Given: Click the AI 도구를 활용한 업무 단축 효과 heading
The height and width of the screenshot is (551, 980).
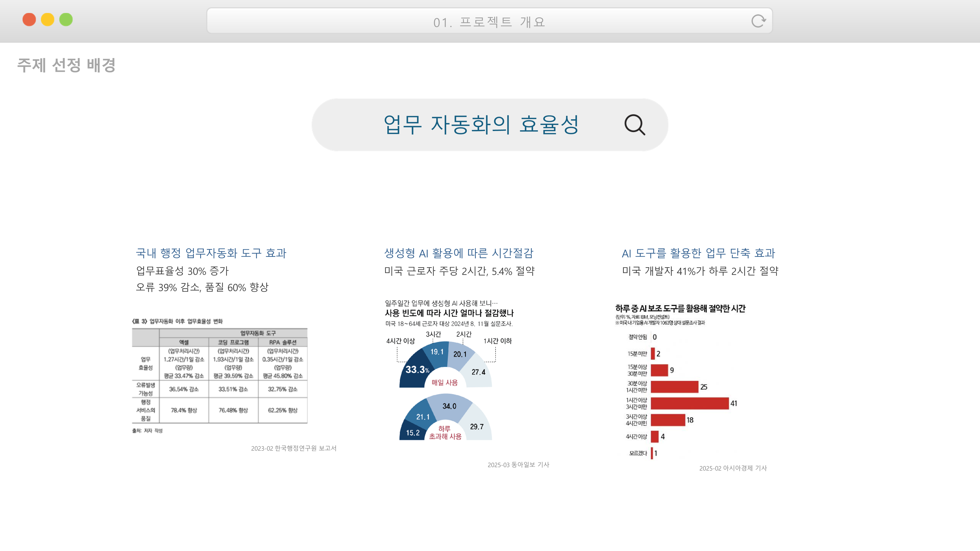Looking at the screenshot, I should click(698, 253).
